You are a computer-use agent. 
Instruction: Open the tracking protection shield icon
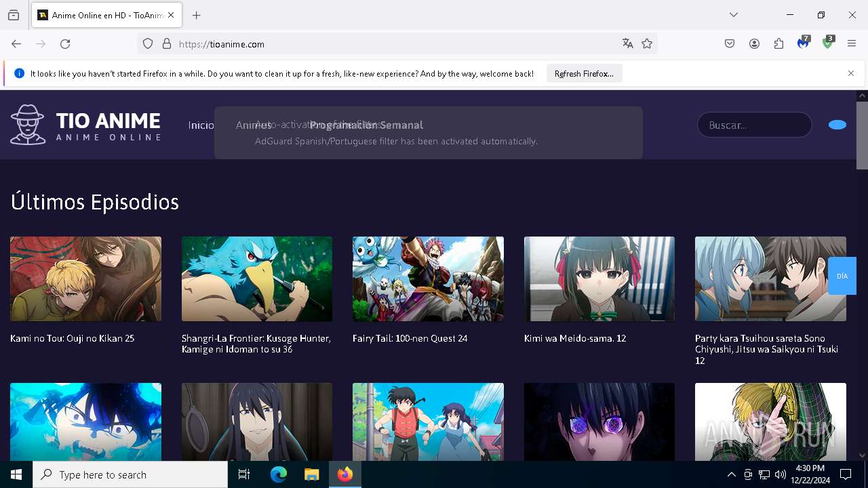coord(148,44)
